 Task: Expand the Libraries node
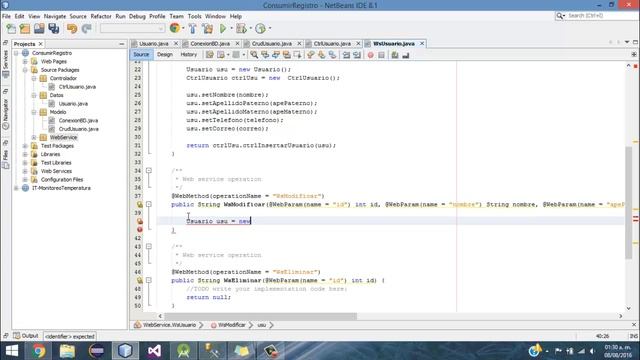pyautogui.click(x=25, y=154)
